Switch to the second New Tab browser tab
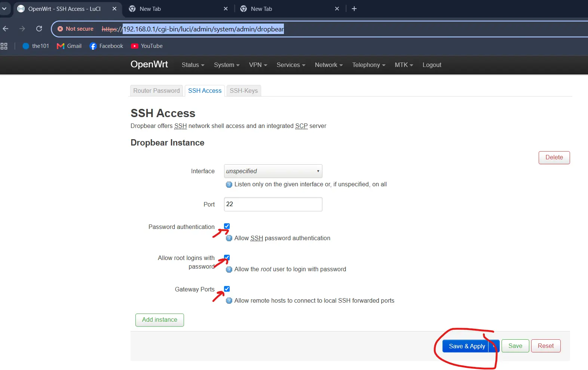588x370 pixels. pos(290,9)
